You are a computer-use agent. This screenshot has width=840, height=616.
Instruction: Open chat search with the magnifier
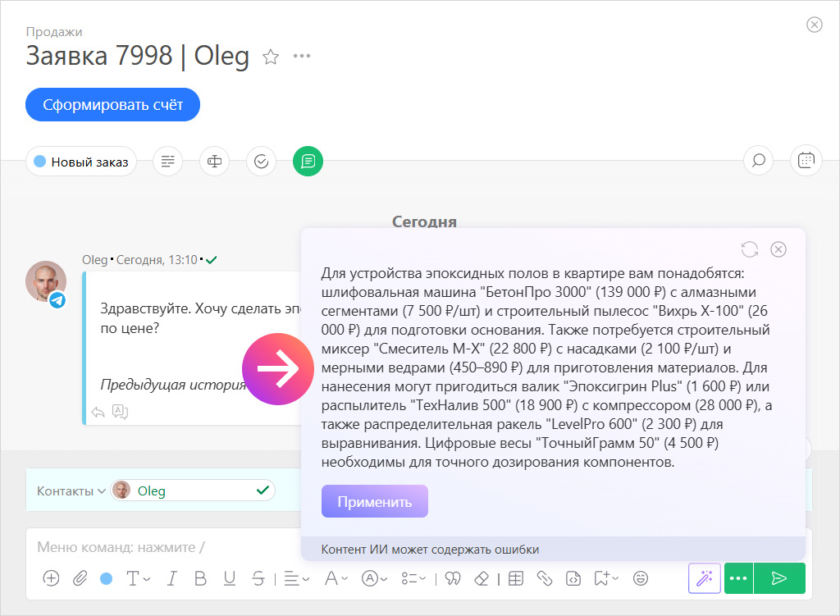757,160
